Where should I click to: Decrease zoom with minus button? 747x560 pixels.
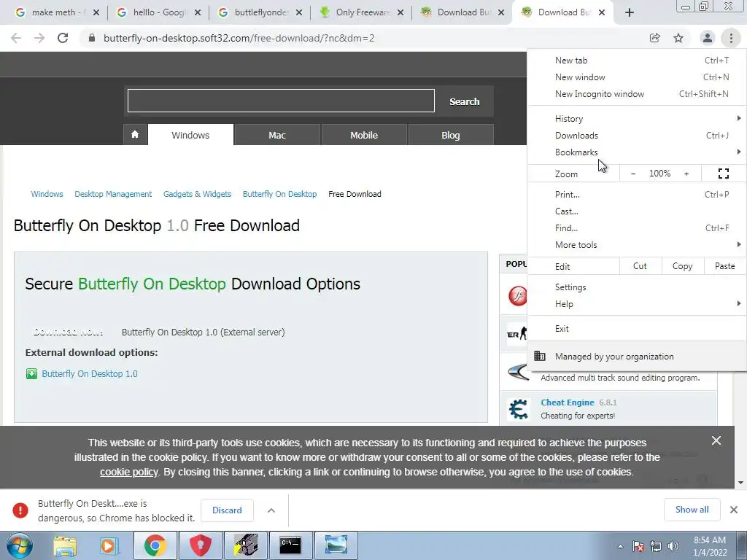(632, 174)
